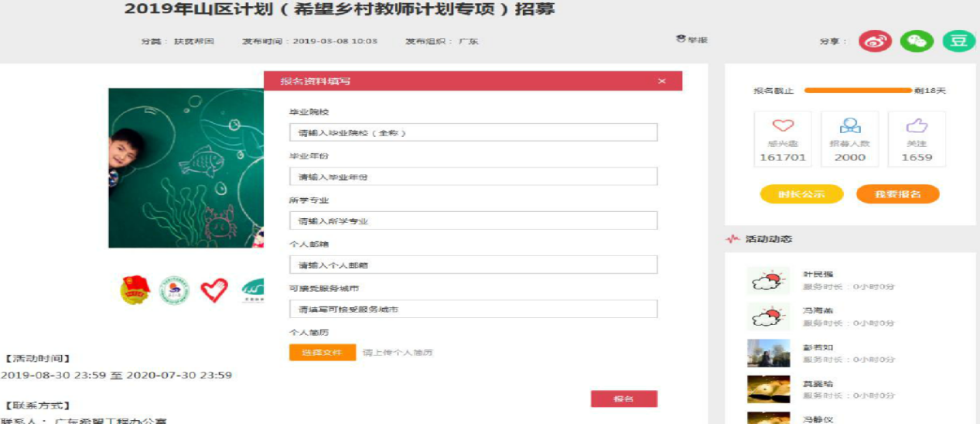Click the red flag Youth League badge
The image size is (980, 424).
click(135, 290)
